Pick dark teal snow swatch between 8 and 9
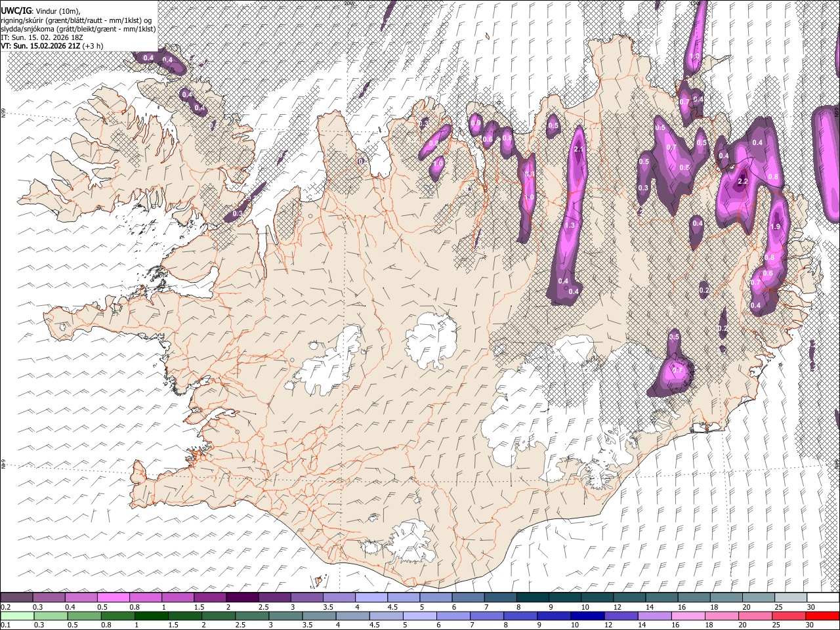 point(532,598)
